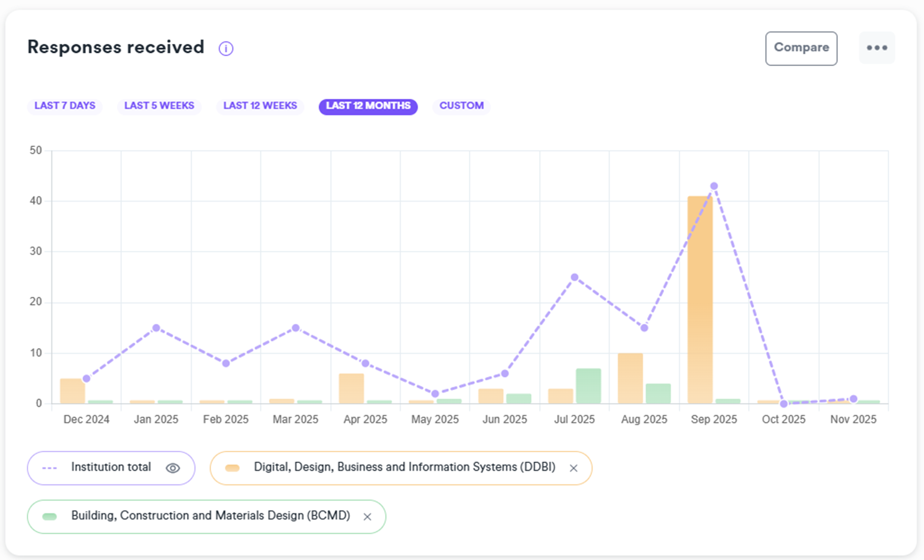Open the Custom date range option

[461, 106]
